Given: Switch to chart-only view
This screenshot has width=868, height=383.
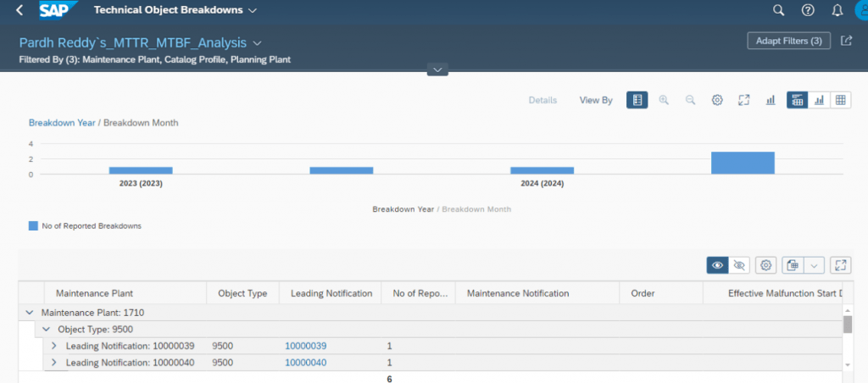Looking at the screenshot, I should (820, 100).
